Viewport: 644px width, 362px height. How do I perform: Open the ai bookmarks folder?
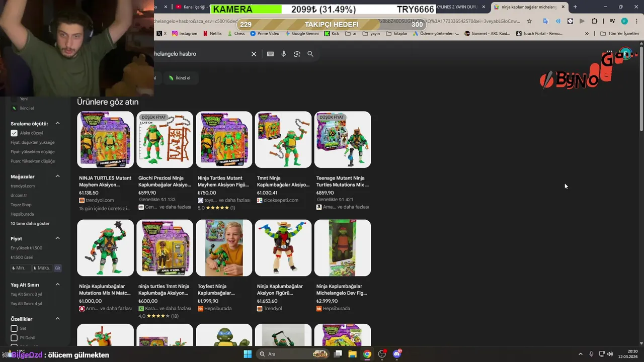(x=350, y=34)
